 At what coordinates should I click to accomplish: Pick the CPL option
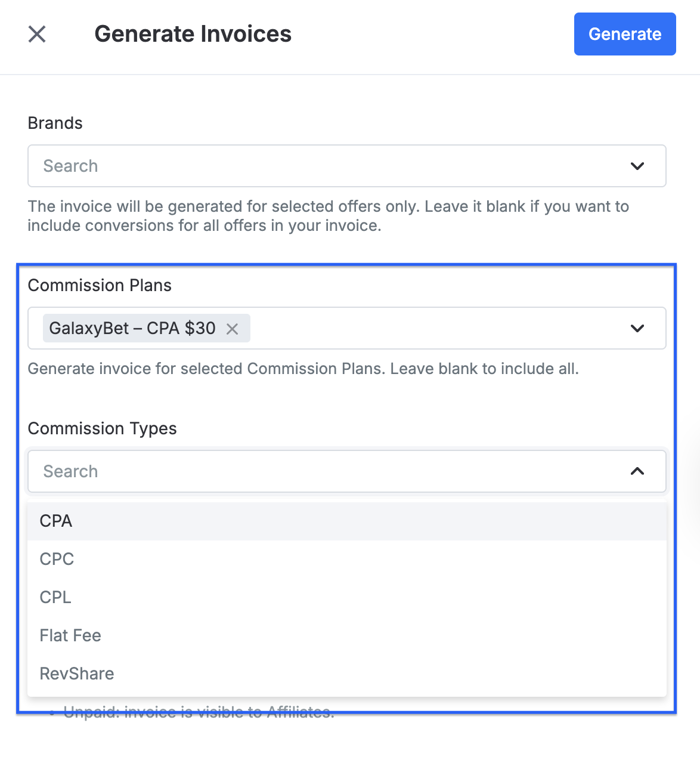pyautogui.click(x=347, y=597)
